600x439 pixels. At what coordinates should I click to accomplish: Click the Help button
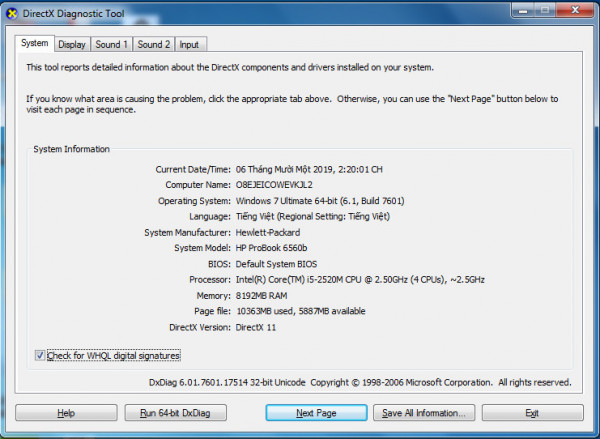pyautogui.click(x=66, y=413)
